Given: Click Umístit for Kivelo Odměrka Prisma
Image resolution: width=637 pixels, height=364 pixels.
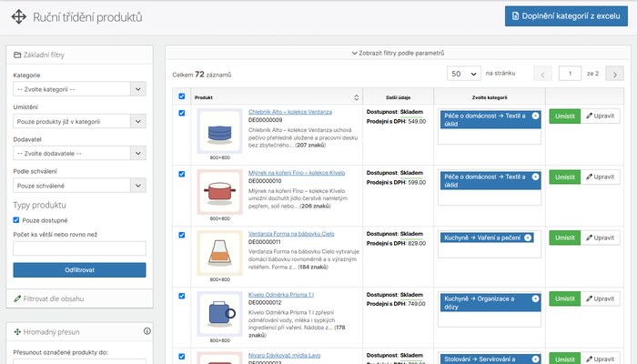Looking at the screenshot, I should pyautogui.click(x=565, y=298).
